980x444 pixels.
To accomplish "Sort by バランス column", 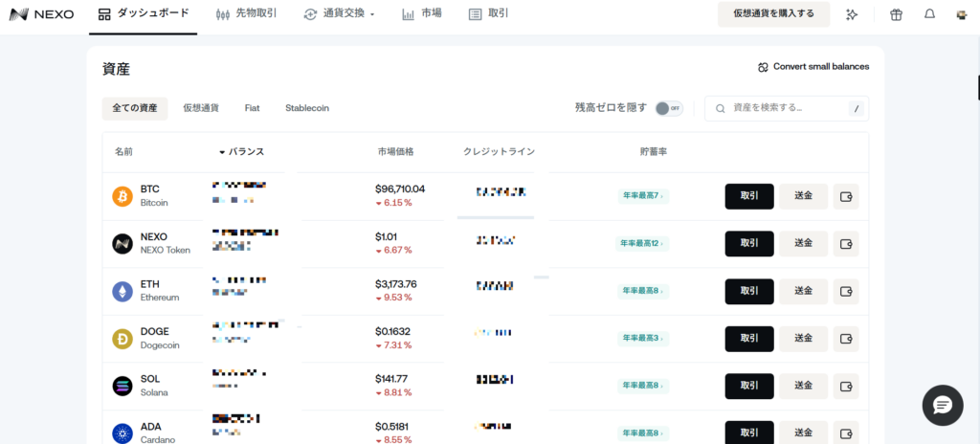I will click(241, 152).
